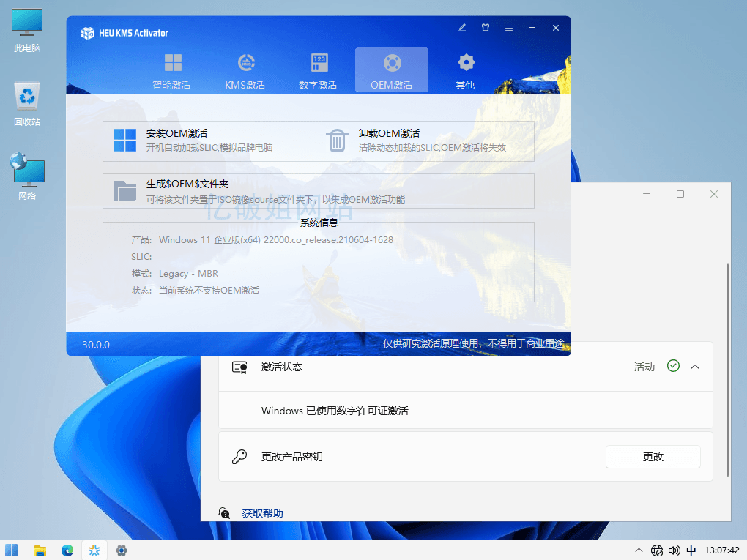Click the HEU KMS Activator taskbar icon

(94, 550)
